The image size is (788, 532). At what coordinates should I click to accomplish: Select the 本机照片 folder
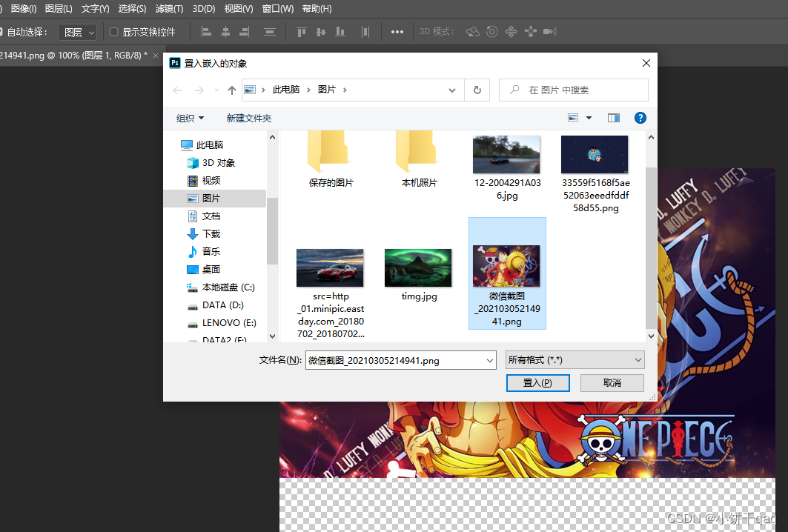[x=419, y=159]
